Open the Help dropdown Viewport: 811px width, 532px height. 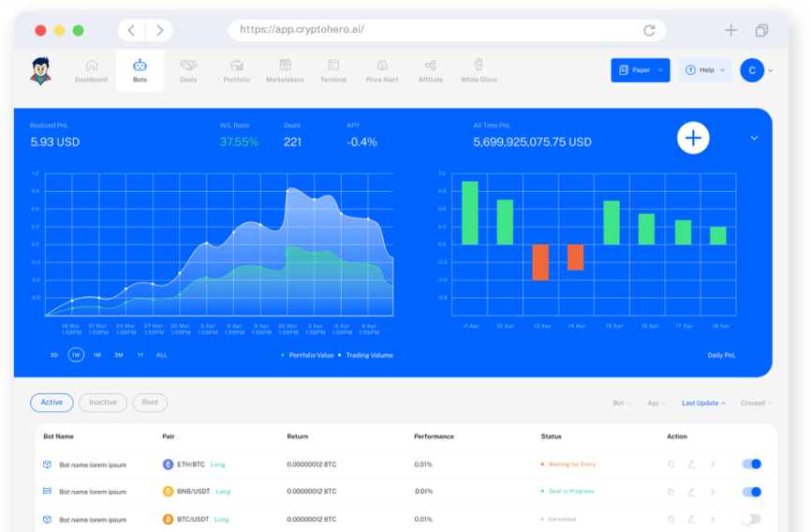pos(705,70)
